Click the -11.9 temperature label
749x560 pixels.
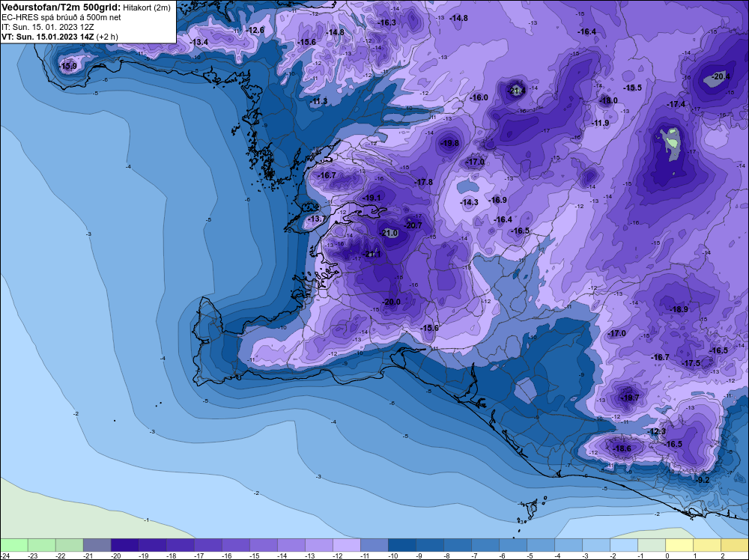(601, 123)
